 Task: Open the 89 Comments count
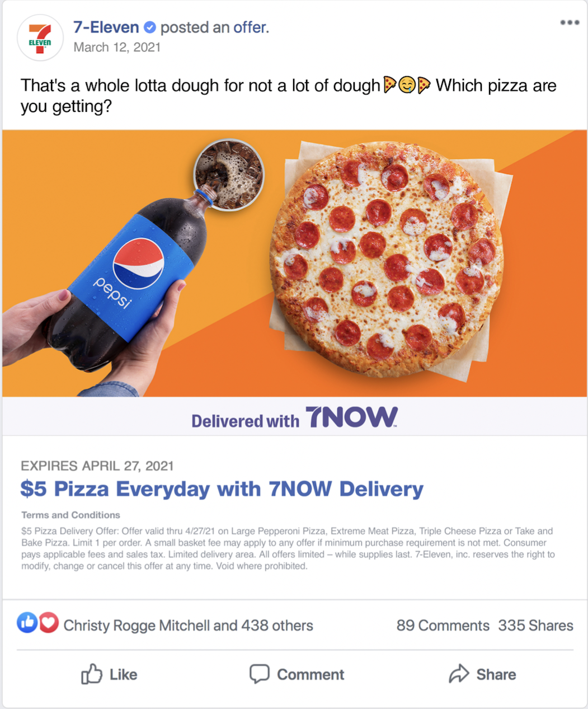pyautogui.click(x=443, y=626)
